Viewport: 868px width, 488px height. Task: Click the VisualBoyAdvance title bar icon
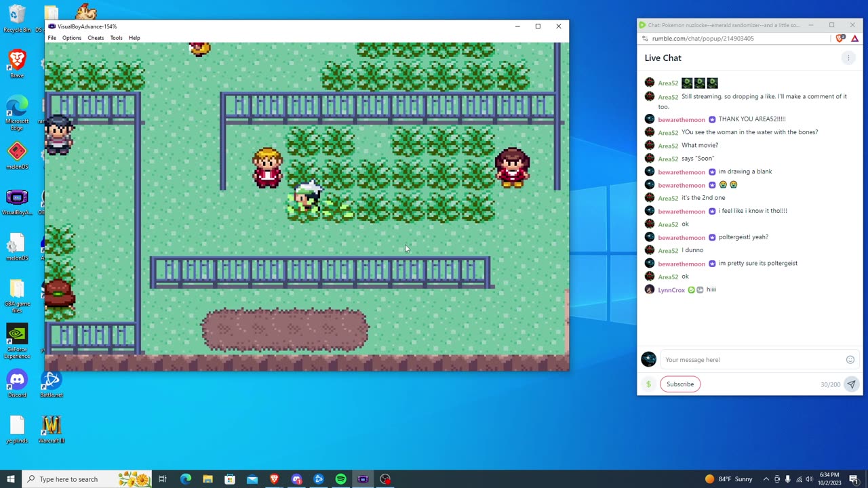click(x=52, y=26)
